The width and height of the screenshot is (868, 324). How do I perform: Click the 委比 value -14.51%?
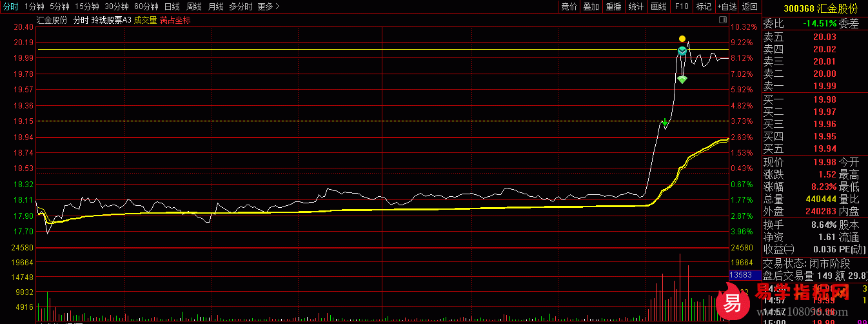[x=820, y=23]
